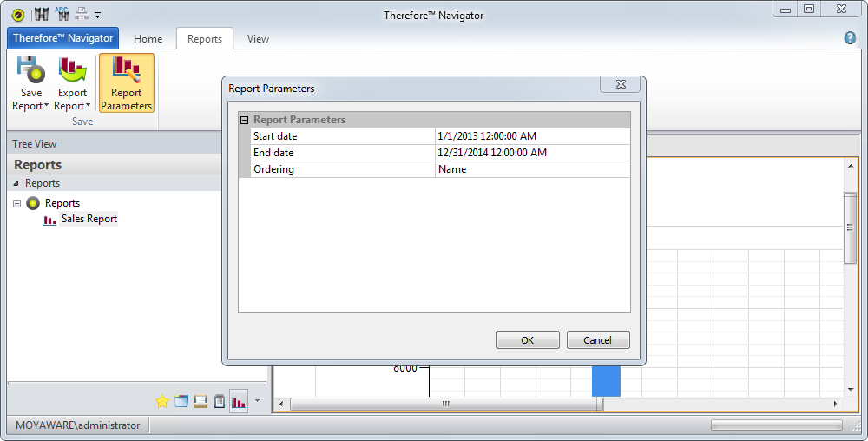Click the Report Parameters ribbon button
Image resolution: width=868 pixels, height=441 pixels.
(127, 83)
